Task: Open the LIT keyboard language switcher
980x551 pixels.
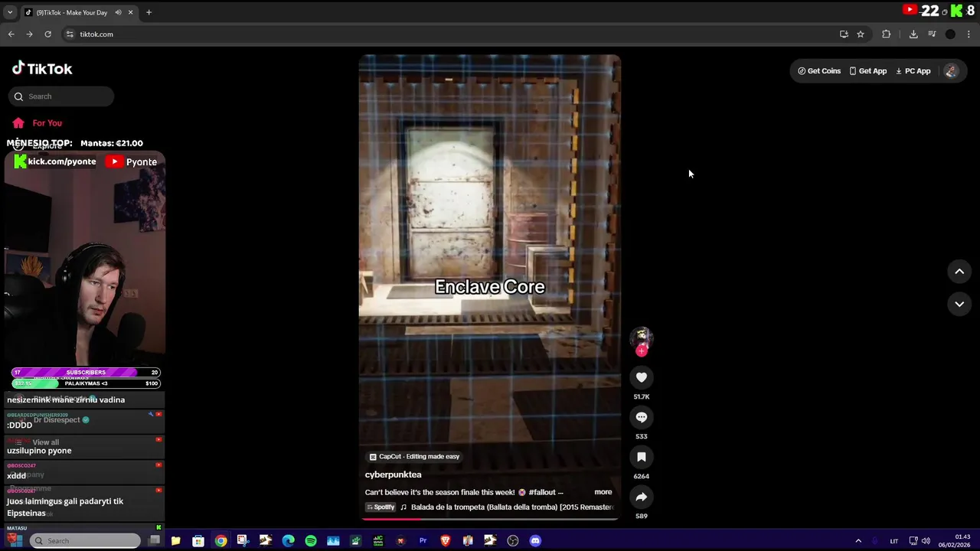Action: 893,541
